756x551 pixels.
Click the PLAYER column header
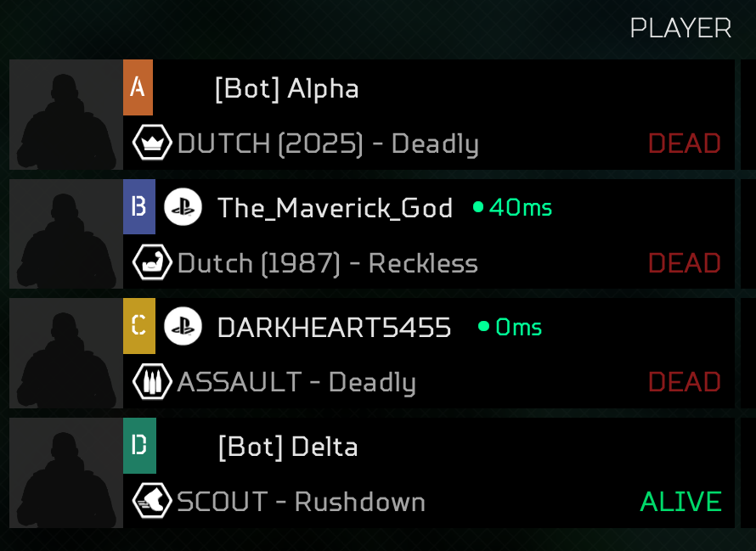pyautogui.click(x=680, y=28)
